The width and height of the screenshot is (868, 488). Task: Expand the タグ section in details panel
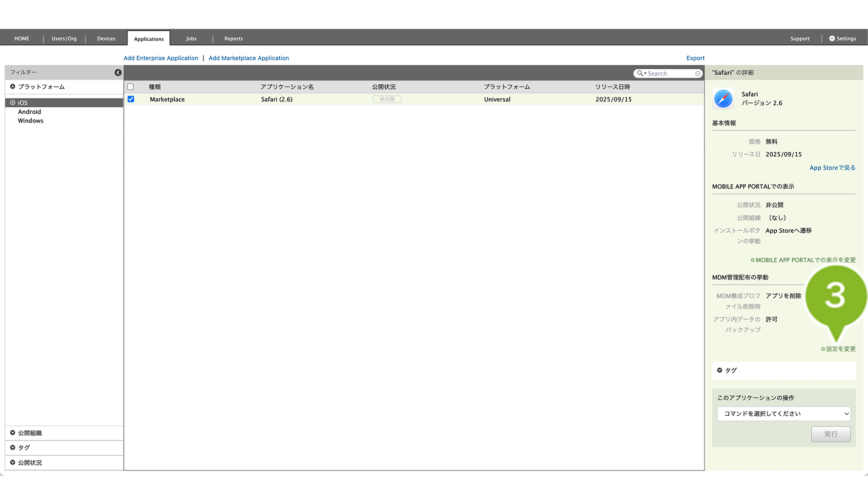click(731, 371)
